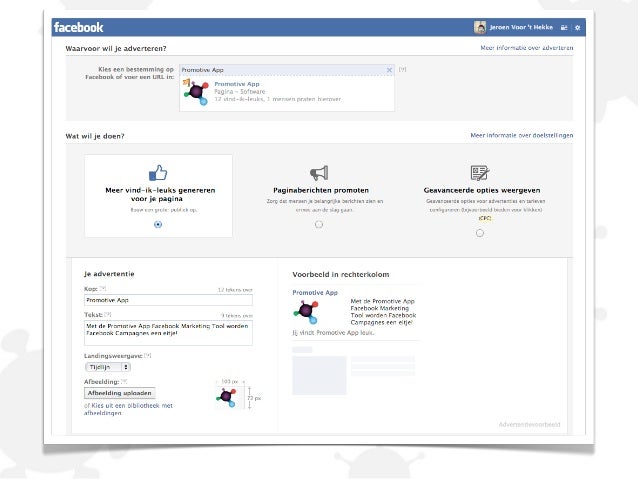The image size is (638, 479).
Task: Click the Je advertentie heading
Action: 109,274
